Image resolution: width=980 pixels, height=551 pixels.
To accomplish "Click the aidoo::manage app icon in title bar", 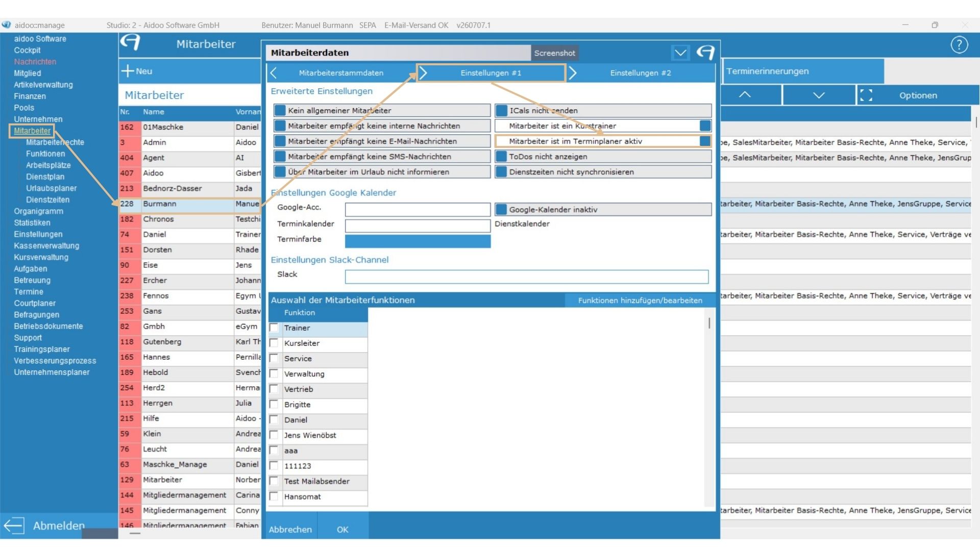I will 6,24.
